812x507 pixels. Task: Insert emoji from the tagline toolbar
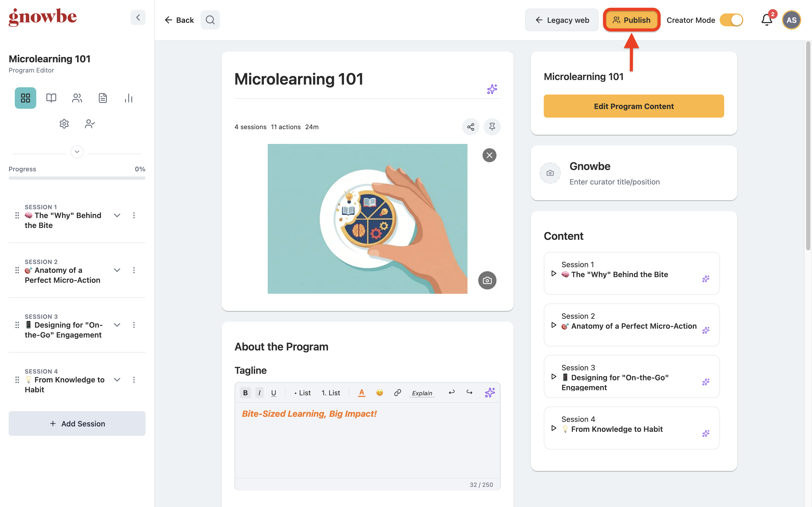pos(379,393)
